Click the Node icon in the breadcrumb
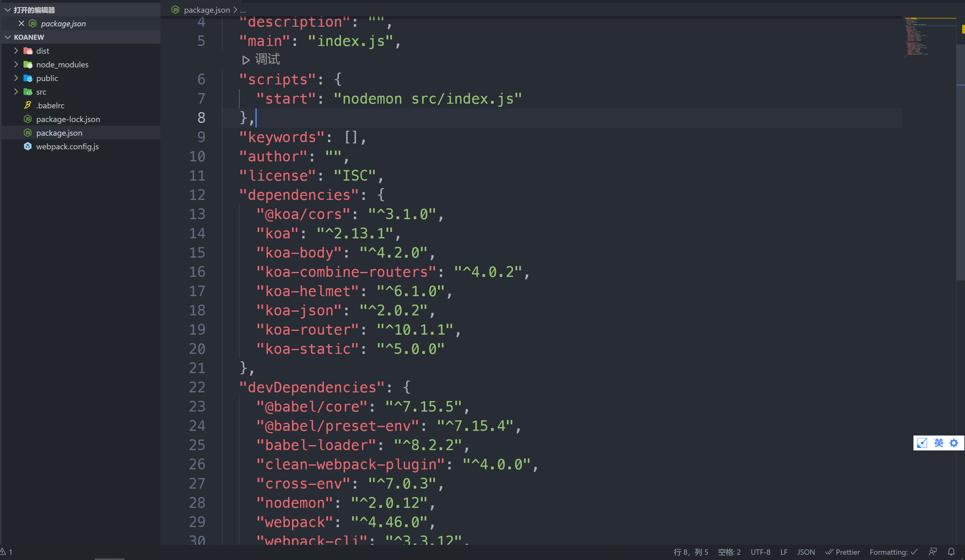Screen dimensions: 965x560 (175, 10)
